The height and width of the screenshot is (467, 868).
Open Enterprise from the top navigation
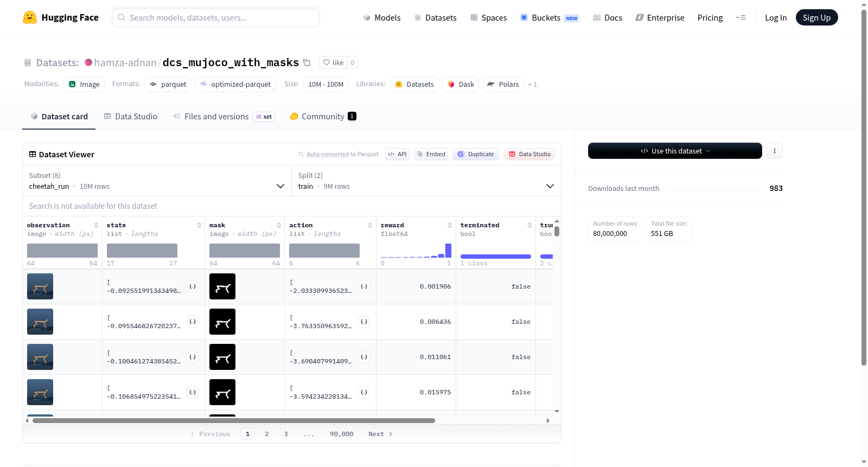click(x=660, y=17)
